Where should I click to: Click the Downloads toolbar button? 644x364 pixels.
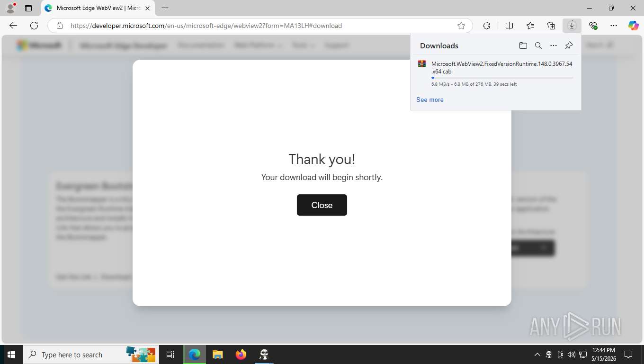coord(572,26)
